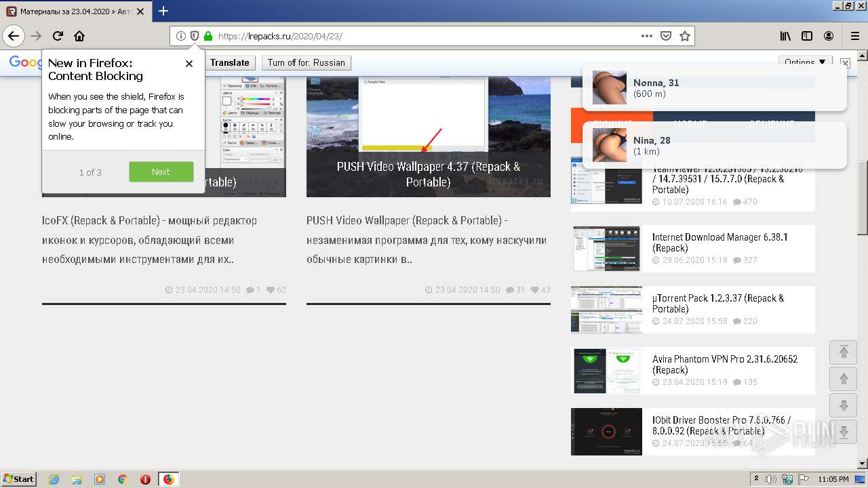Click the floating page-down arrow button
The height and width of the screenshot is (488, 868).
pyautogui.click(x=844, y=406)
